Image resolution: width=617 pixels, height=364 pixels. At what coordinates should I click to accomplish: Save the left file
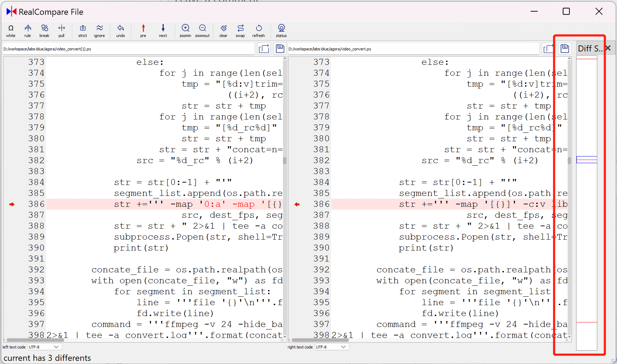point(280,49)
